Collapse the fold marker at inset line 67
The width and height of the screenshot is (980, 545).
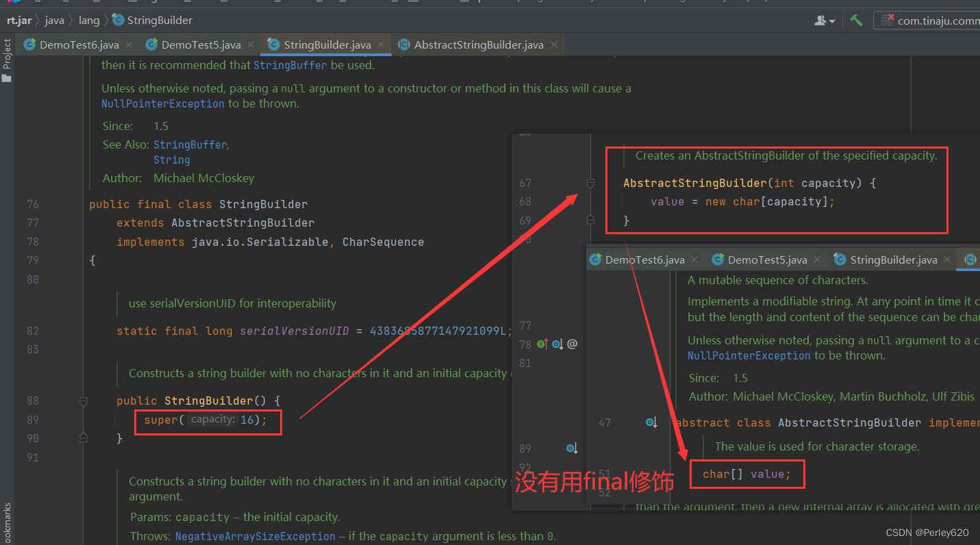point(590,183)
